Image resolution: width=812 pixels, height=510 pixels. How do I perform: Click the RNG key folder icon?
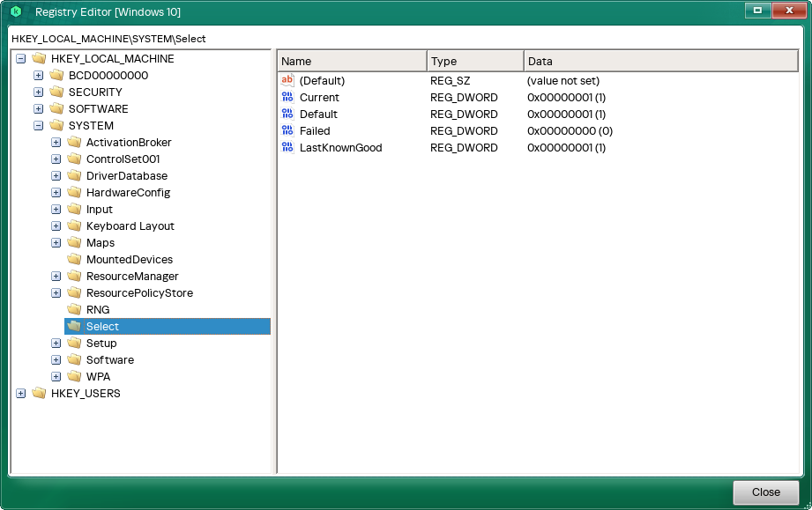point(74,309)
